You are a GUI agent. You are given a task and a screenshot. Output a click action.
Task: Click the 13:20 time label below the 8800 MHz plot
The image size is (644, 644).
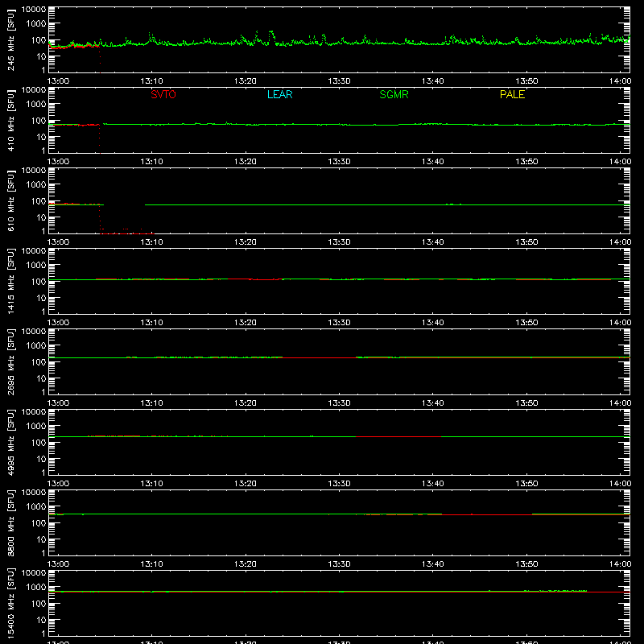[x=246, y=564]
